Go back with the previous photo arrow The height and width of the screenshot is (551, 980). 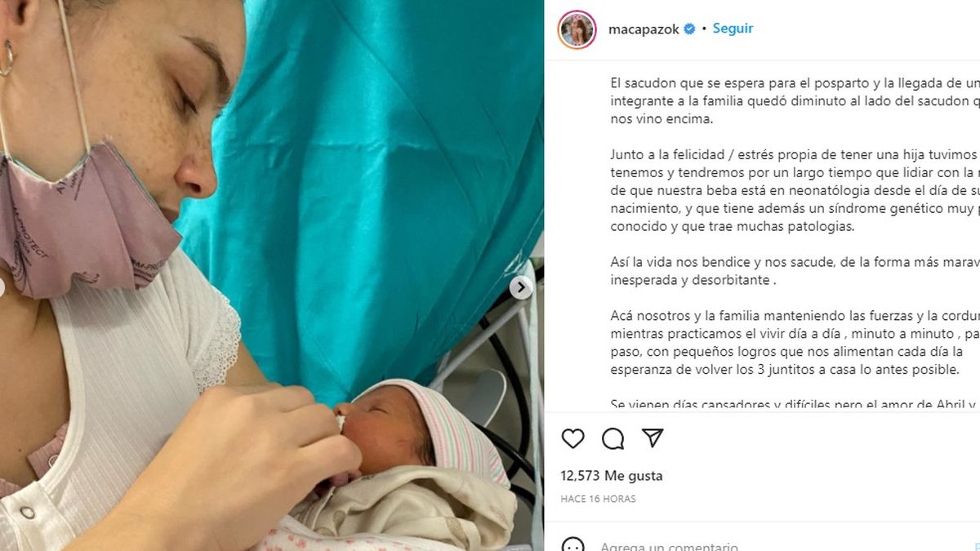[2, 287]
